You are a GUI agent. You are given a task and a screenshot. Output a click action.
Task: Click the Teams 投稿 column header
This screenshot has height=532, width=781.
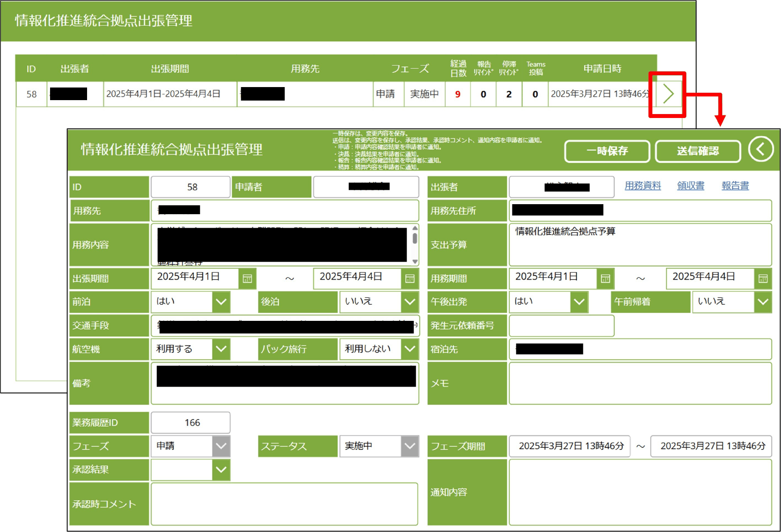[x=535, y=68]
